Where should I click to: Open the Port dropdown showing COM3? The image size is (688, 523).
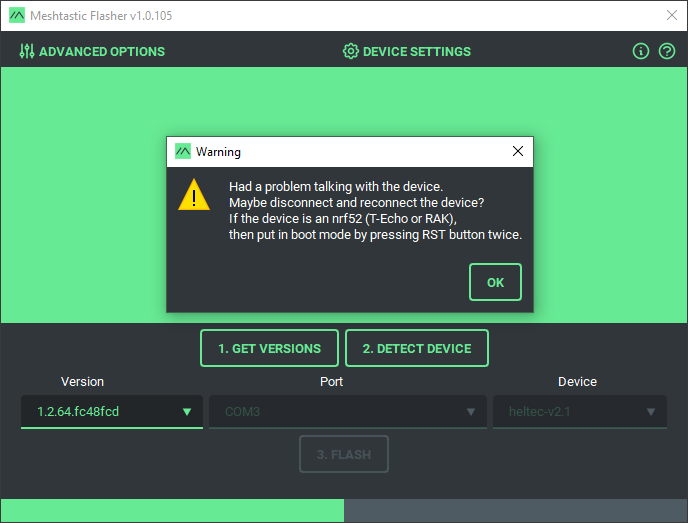[x=348, y=412]
